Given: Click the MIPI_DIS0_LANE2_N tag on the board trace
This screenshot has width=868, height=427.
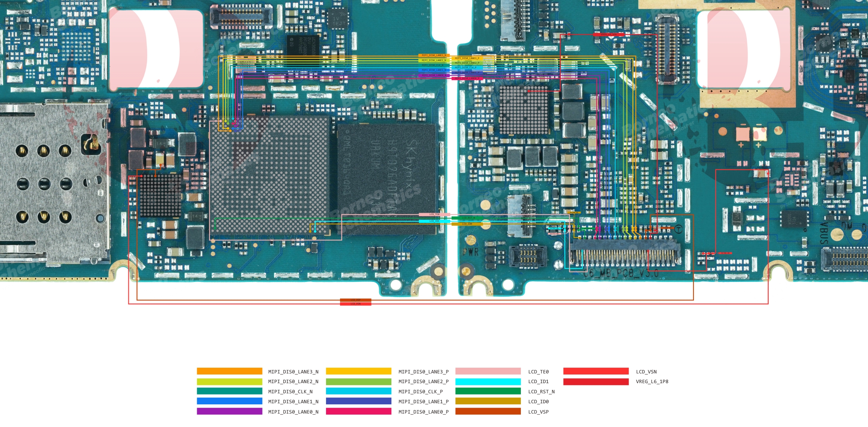Looking at the screenshot, I should [434, 60].
